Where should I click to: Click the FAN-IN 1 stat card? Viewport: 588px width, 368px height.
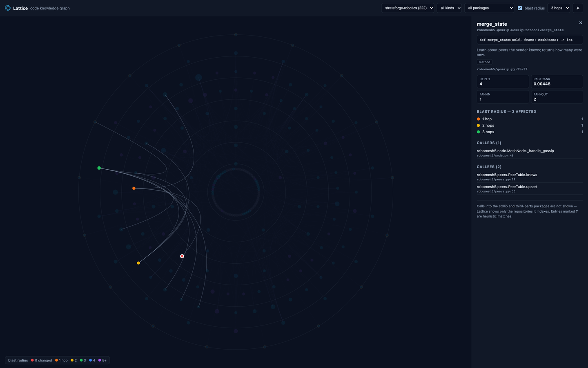tap(503, 96)
